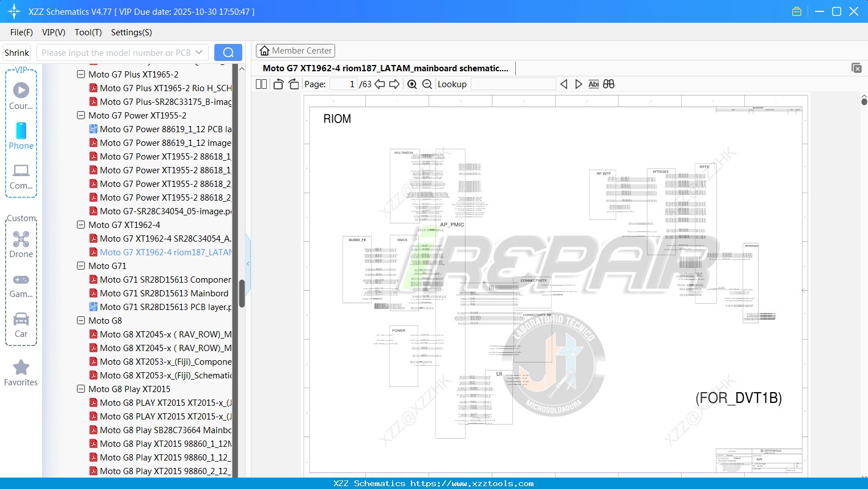
Task: Toggle the Abi whole-word match option
Action: (594, 84)
